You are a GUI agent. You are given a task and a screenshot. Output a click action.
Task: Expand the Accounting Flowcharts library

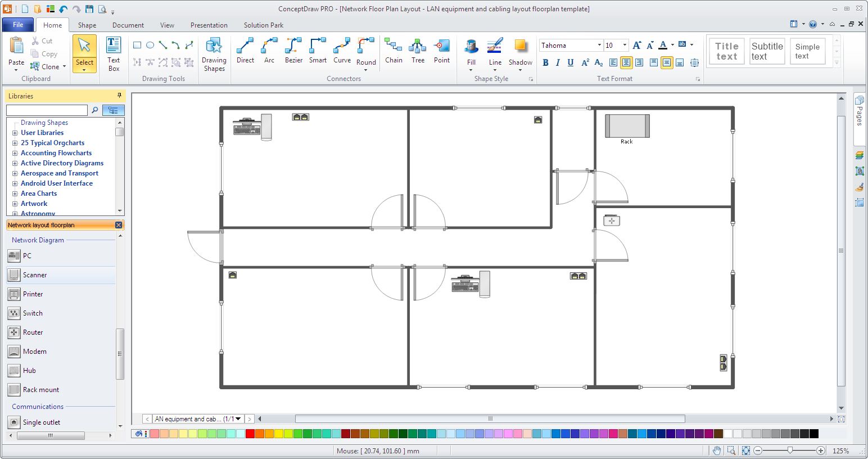pyautogui.click(x=15, y=153)
